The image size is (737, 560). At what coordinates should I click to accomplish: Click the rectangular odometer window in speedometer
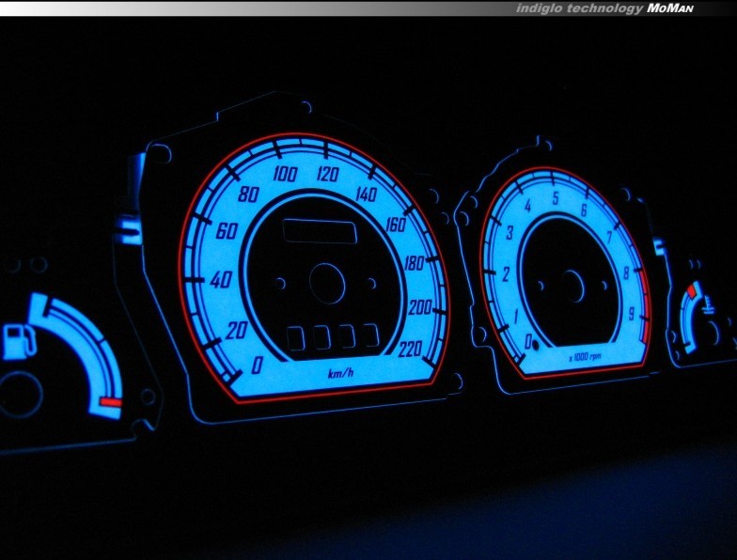319,231
